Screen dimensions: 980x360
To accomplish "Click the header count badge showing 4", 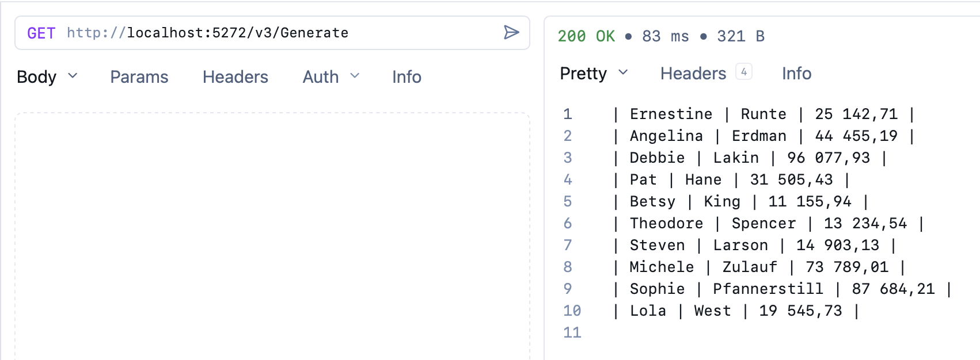I will (x=744, y=72).
